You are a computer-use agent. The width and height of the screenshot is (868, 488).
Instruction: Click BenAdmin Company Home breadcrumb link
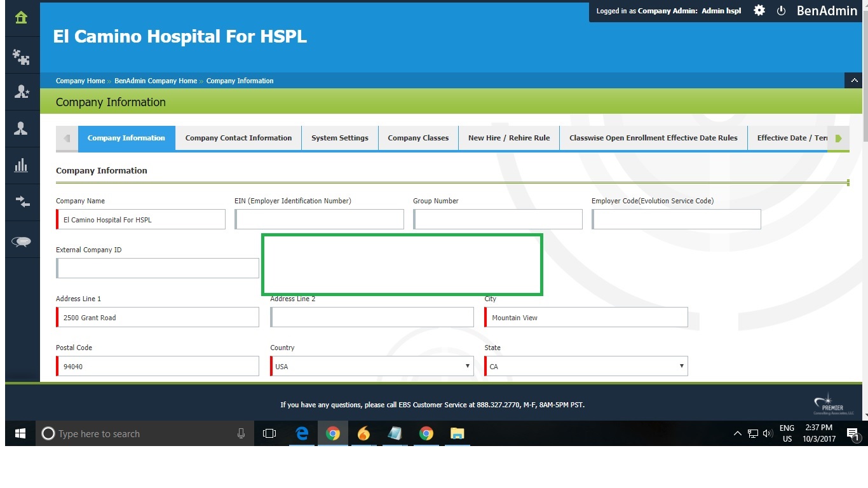tap(156, 81)
